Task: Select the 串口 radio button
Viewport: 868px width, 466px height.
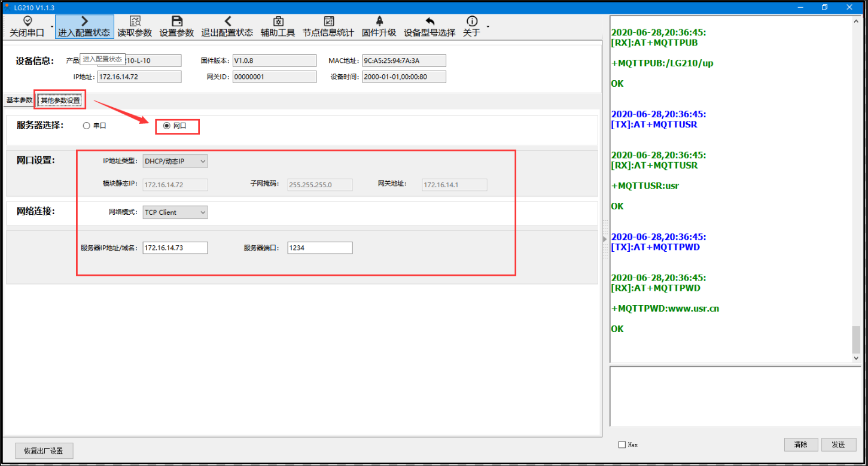Action: click(x=87, y=126)
